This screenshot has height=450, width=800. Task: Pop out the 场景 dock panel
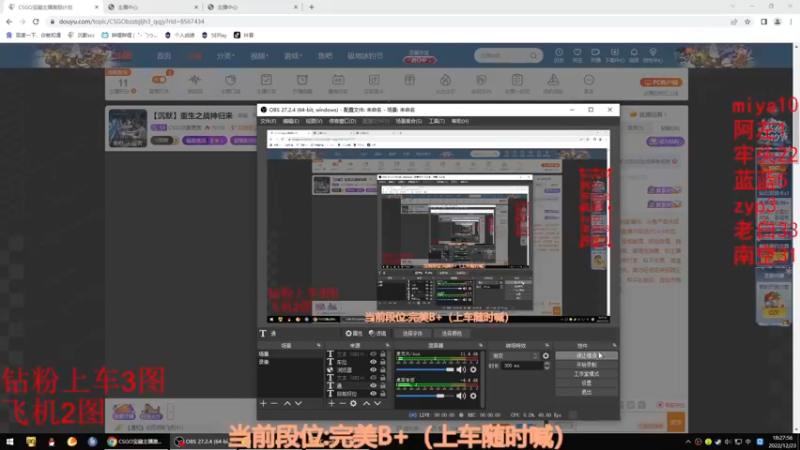tap(319, 345)
